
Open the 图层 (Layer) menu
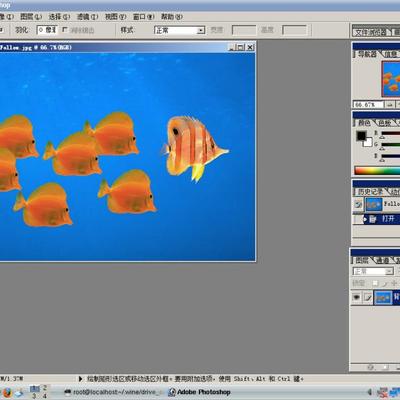click(x=30, y=17)
